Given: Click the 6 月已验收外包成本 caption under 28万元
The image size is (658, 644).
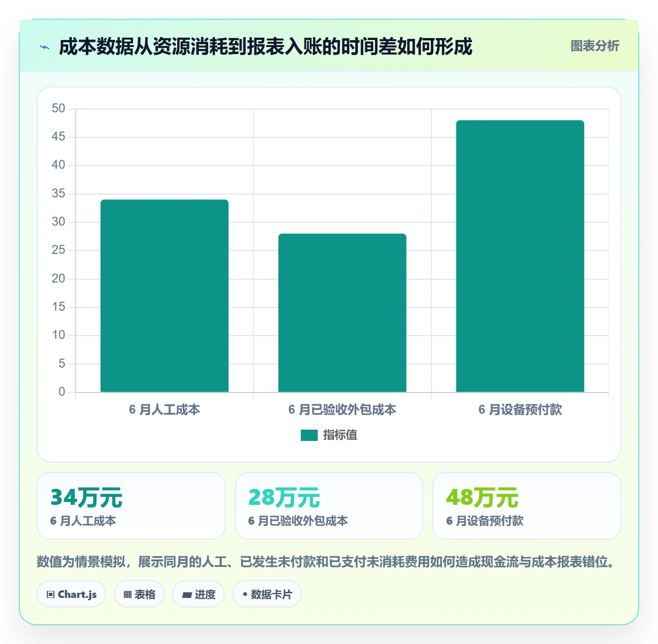Looking at the screenshot, I should pyautogui.click(x=298, y=521).
